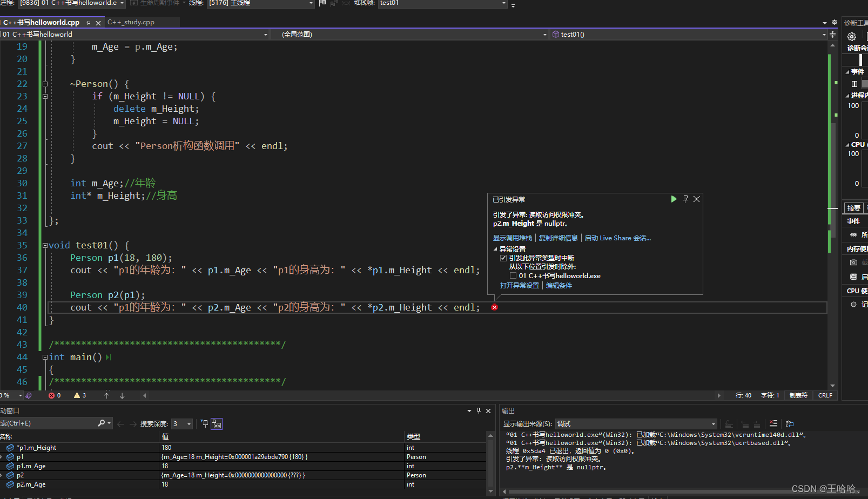
Task: Click the 复制详细信息 link
Action: (x=558, y=238)
